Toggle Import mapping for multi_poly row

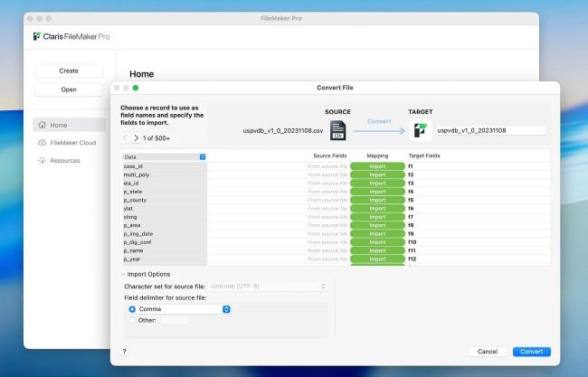(377, 174)
